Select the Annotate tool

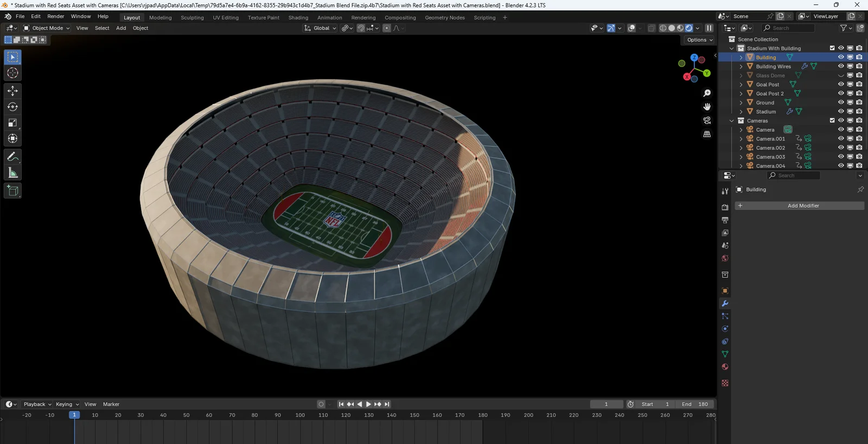(12, 157)
